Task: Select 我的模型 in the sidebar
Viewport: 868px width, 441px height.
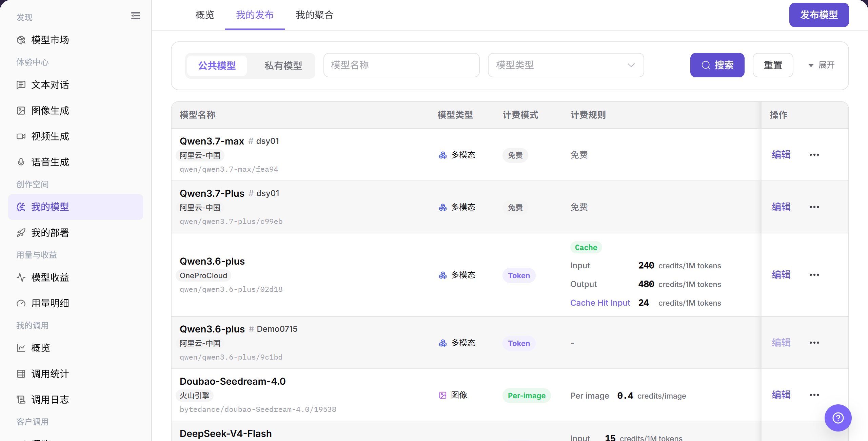Action: tap(75, 207)
